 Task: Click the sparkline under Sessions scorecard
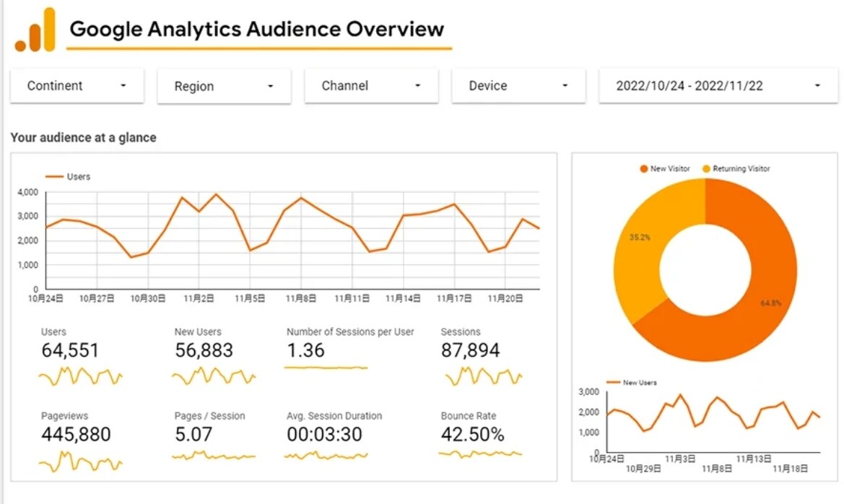483,376
